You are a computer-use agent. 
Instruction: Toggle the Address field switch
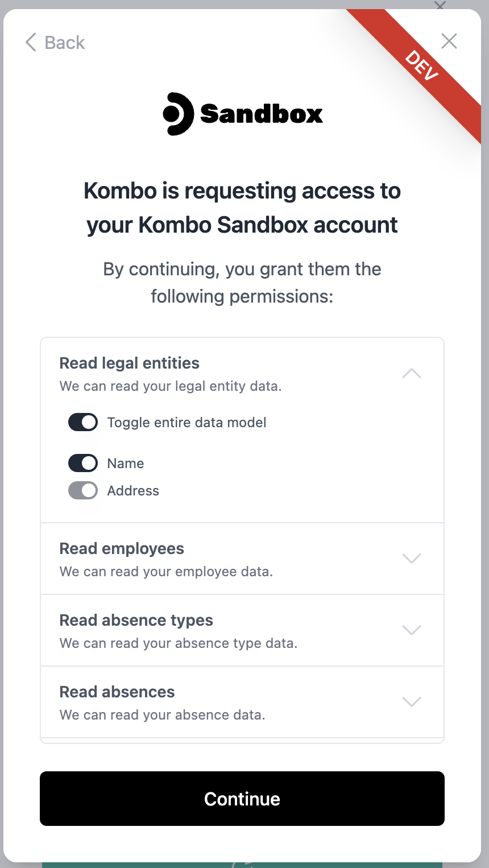(x=83, y=491)
